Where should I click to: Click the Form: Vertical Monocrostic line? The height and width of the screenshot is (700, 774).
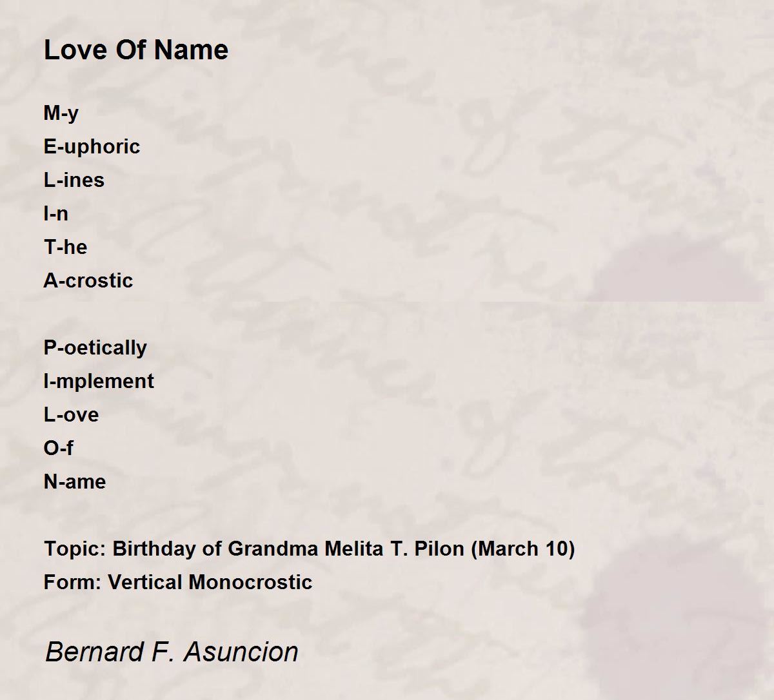click(178, 582)
